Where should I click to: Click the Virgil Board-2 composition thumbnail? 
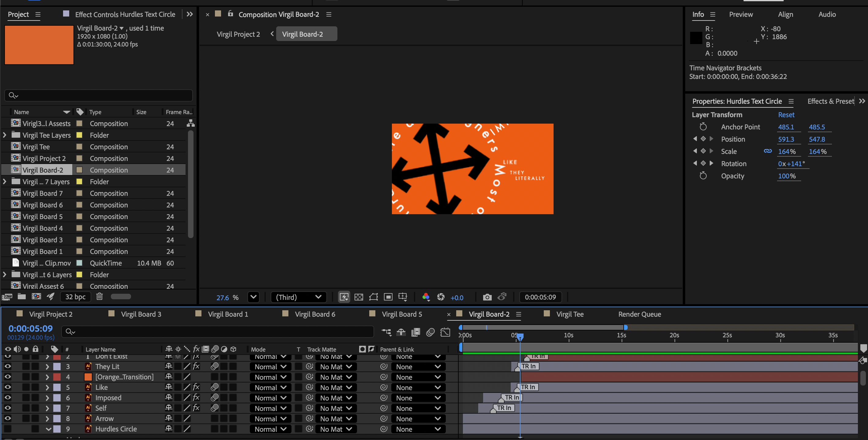pos(39,45)
